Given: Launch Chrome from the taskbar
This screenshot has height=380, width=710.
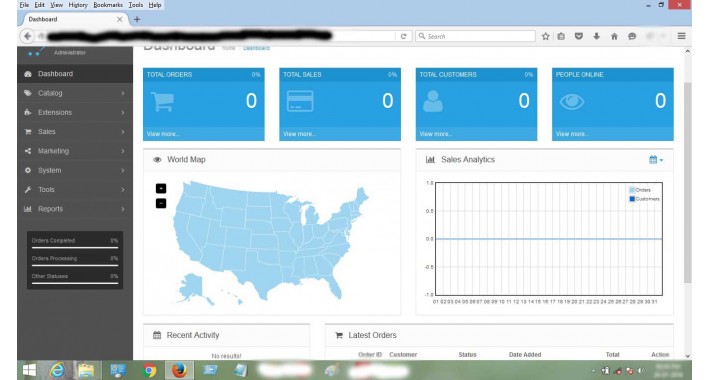Looking at the screenshot, I should pos(149,370).
